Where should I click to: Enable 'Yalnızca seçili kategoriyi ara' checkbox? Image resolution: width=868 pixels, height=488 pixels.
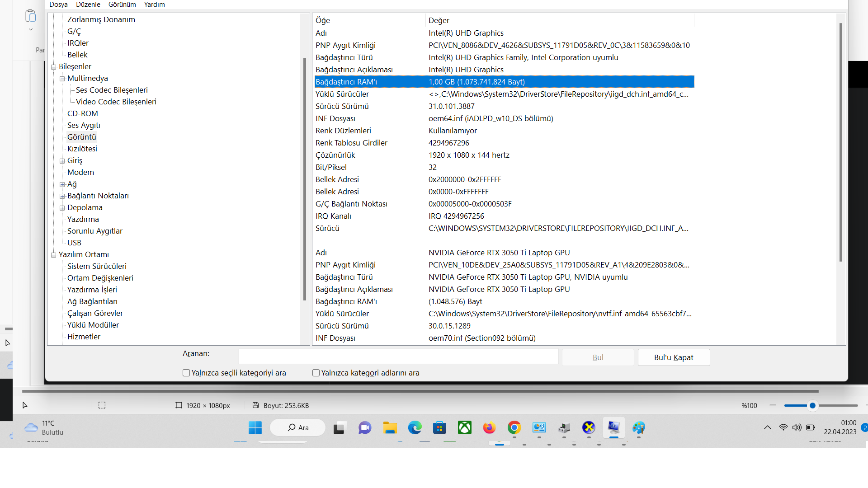point(186,373)
